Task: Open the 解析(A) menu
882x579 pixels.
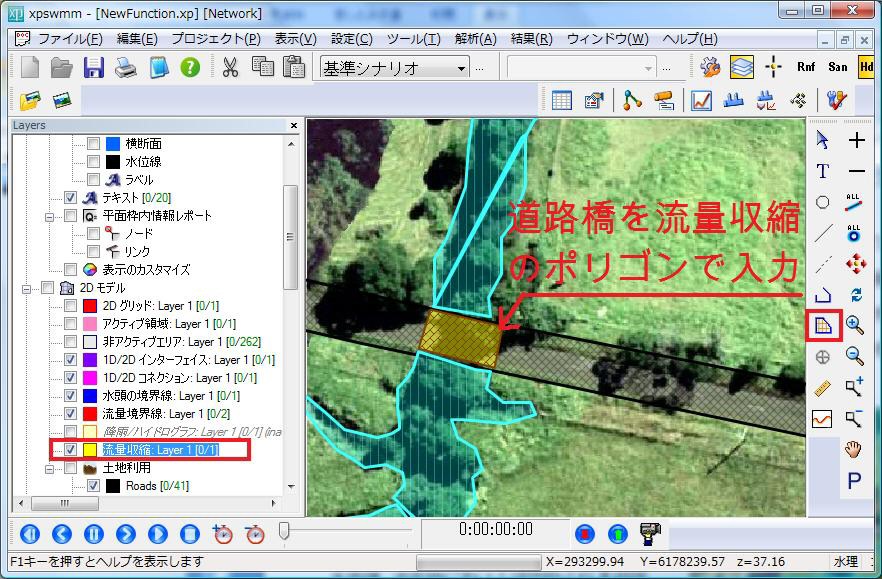Action: point(475,39)
